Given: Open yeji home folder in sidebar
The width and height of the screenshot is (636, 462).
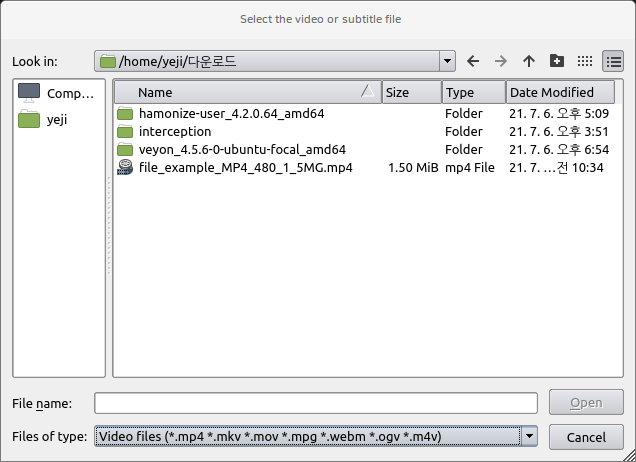Looking at the screenshot, I should point(57,119).
